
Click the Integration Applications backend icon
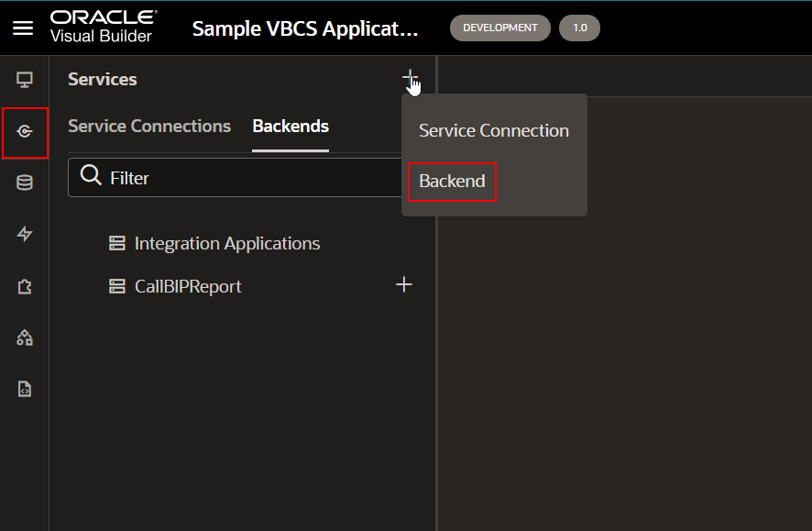tap(117, 243)
